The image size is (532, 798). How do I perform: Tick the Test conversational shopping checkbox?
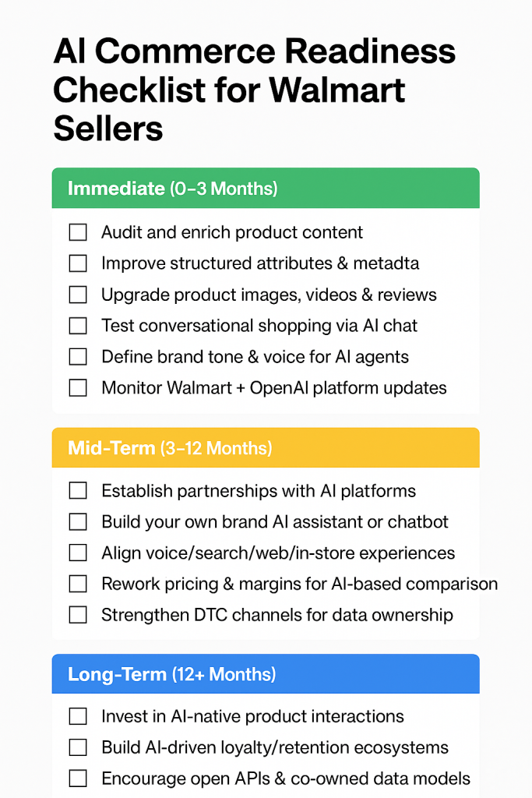point(78,326)
